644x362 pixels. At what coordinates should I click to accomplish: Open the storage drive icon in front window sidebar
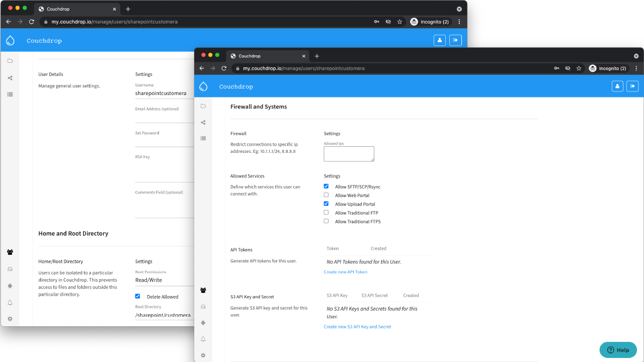coord(203,307)
